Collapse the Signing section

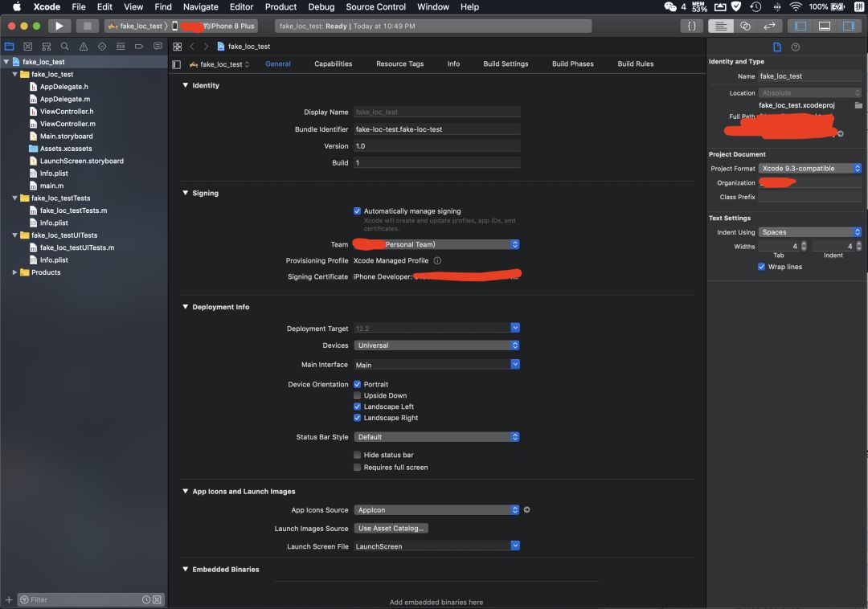tap(186, 193)
